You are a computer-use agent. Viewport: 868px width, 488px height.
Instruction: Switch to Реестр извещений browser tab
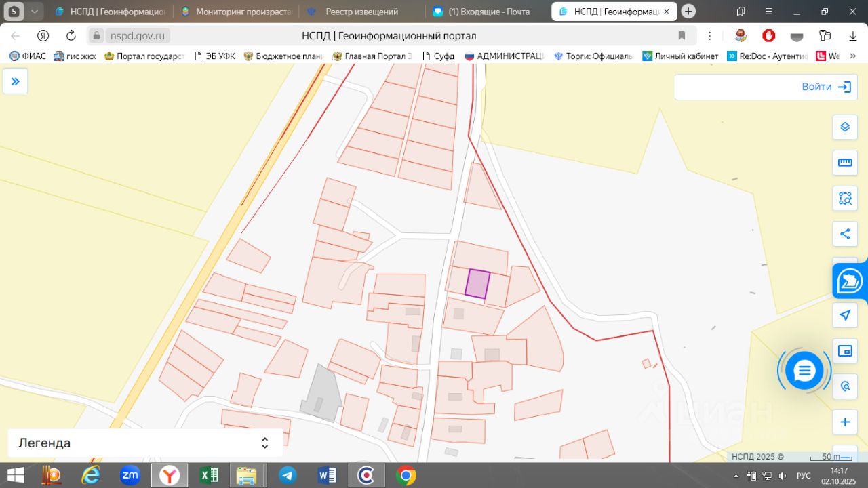coord(362,12)
